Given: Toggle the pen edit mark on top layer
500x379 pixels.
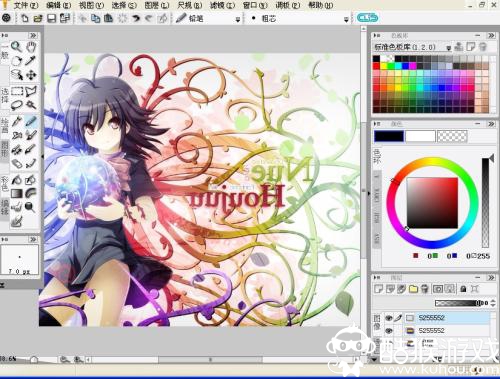Looking at the screenshot, I should pyautogui.click(x=398, y=318).
